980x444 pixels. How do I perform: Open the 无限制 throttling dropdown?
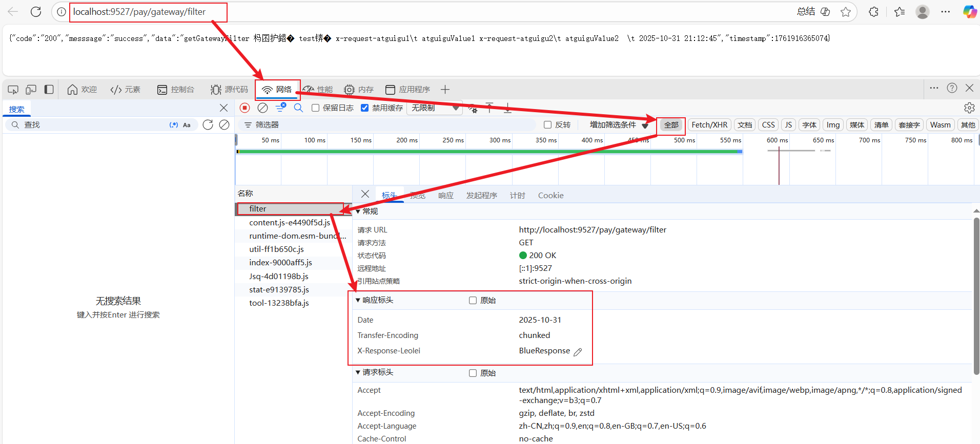click(x=435, y=108)
